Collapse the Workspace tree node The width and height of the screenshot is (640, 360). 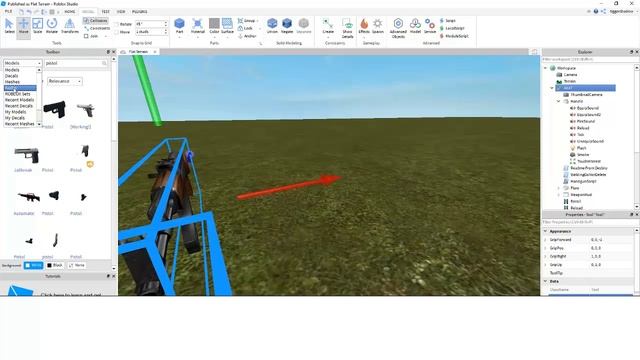pyautogui.click(x=546, y=68)
